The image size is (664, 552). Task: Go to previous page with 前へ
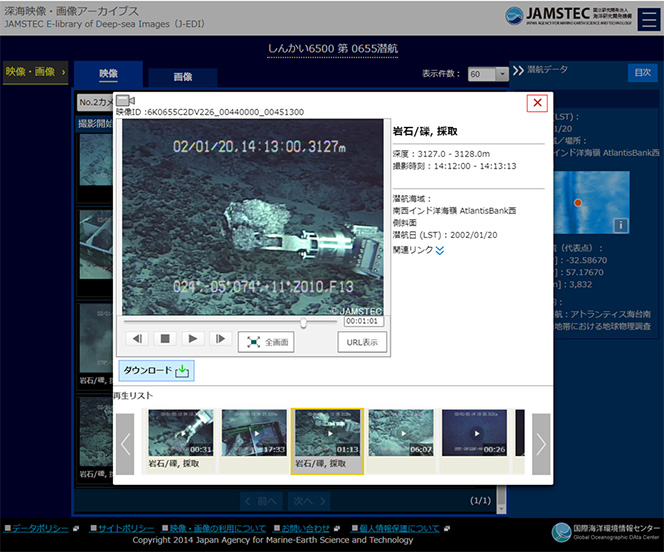(262, 501)
